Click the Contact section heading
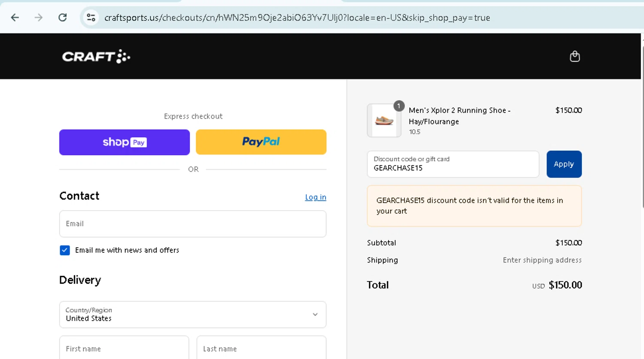Image resolution: width=644 pixels, height=359 pixels. 79,196
